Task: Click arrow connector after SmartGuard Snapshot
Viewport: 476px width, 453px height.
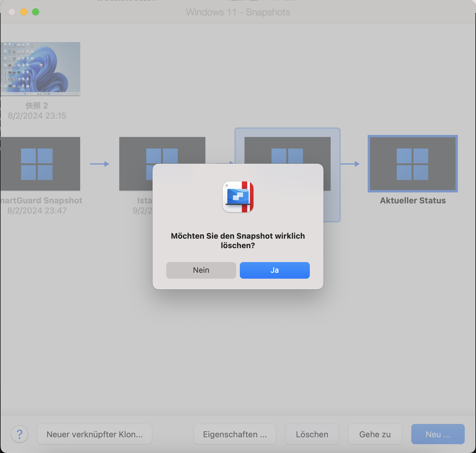Action: coord(99,164)
